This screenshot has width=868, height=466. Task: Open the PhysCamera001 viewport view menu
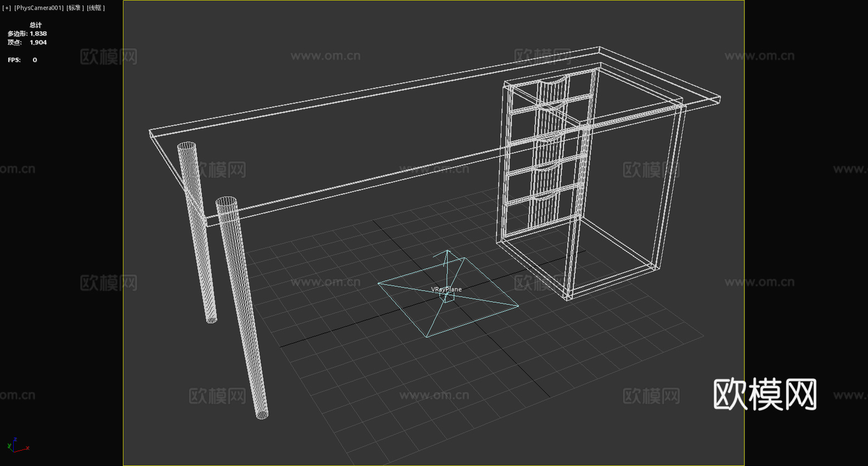(x=39, y=8)
